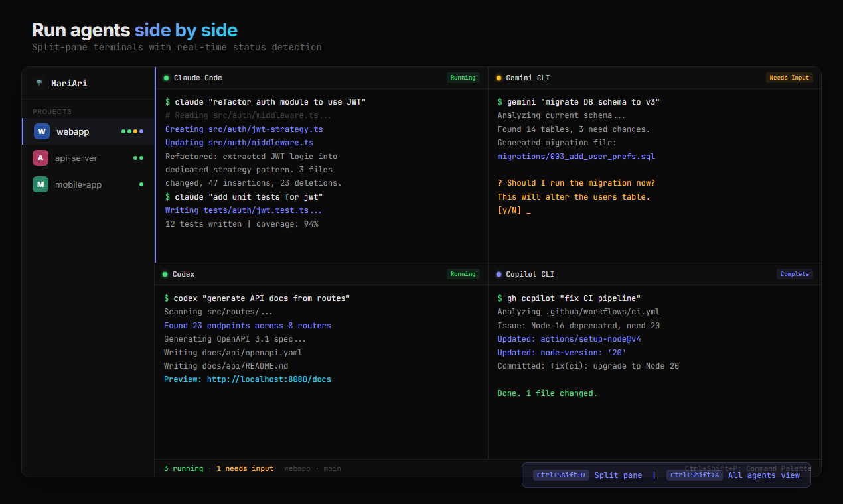This screenshot has width=843, height=504.
Task: Click the Complete badge on Copilot pane
Action: (795, 274)
